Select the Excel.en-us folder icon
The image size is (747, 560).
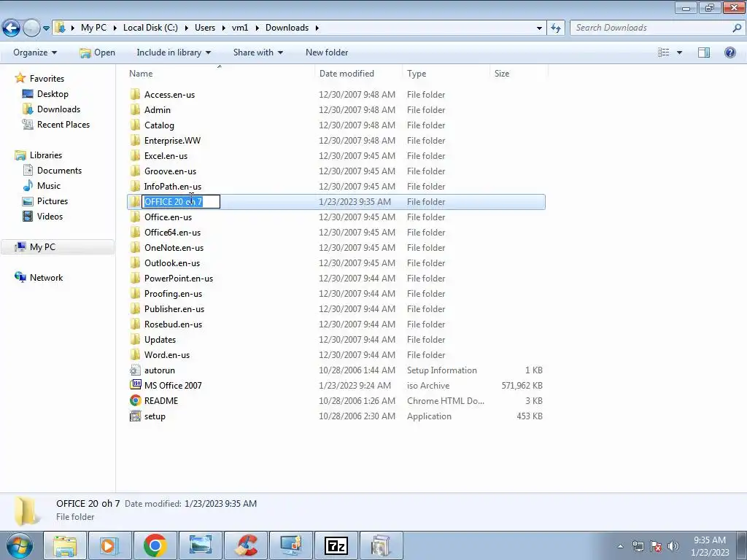click(x=135, y=156)
